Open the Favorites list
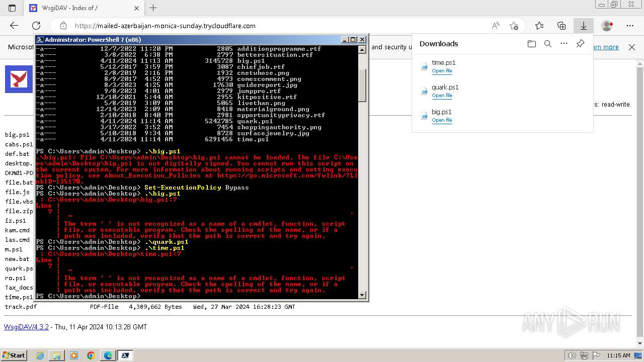Image resolution: width=644 pixels, height=362 pixels. (x=539, y=26)
